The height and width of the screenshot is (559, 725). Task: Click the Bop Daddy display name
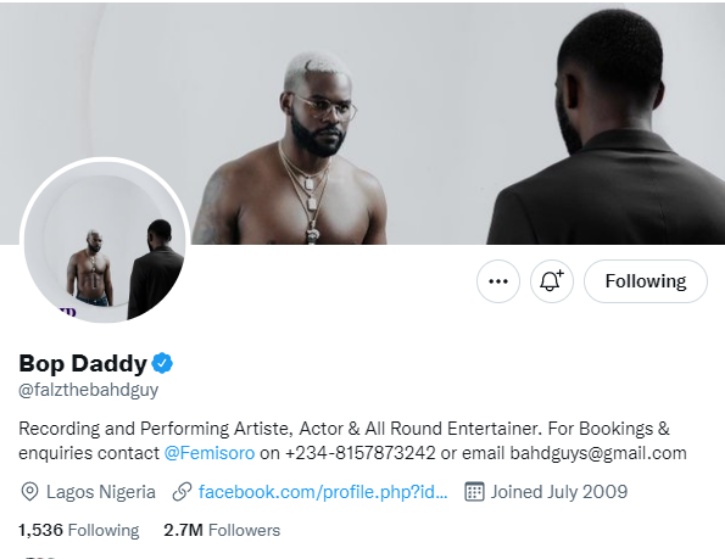click(82, 362)
